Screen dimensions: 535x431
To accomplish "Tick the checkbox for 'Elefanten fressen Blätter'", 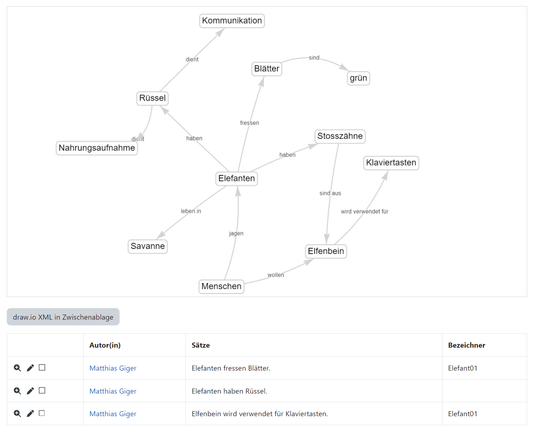I will coord(42,368).
